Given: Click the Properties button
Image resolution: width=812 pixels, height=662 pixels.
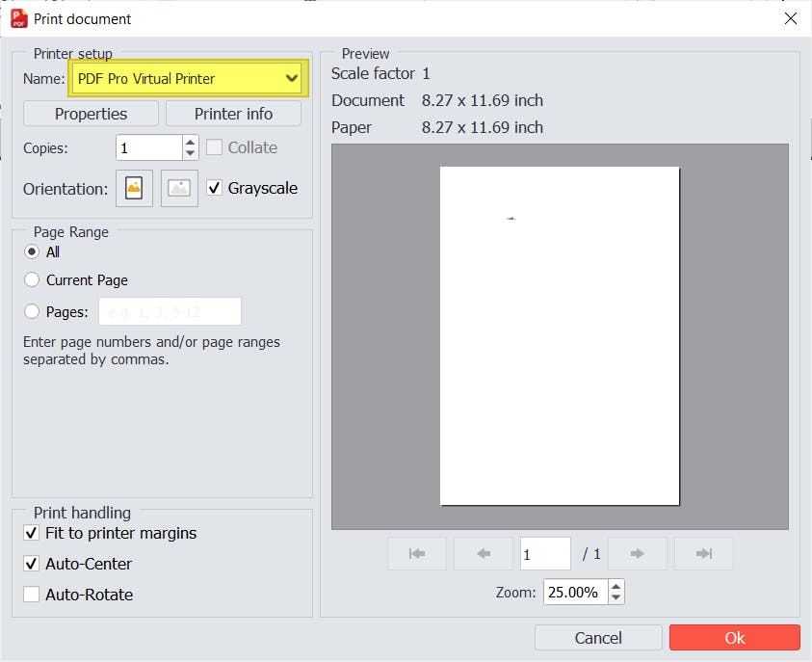Looking at the screenshot, I should pos(90,113).
